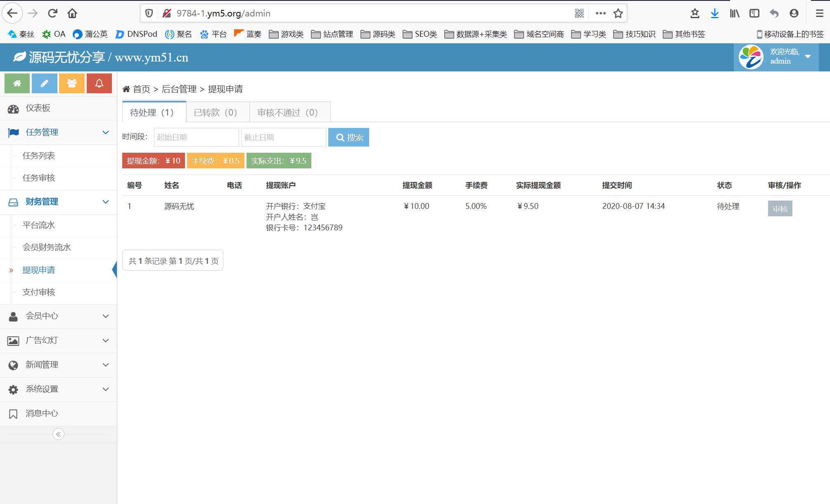
Task: Click the page QR code icon
Action: pos(579,13)
